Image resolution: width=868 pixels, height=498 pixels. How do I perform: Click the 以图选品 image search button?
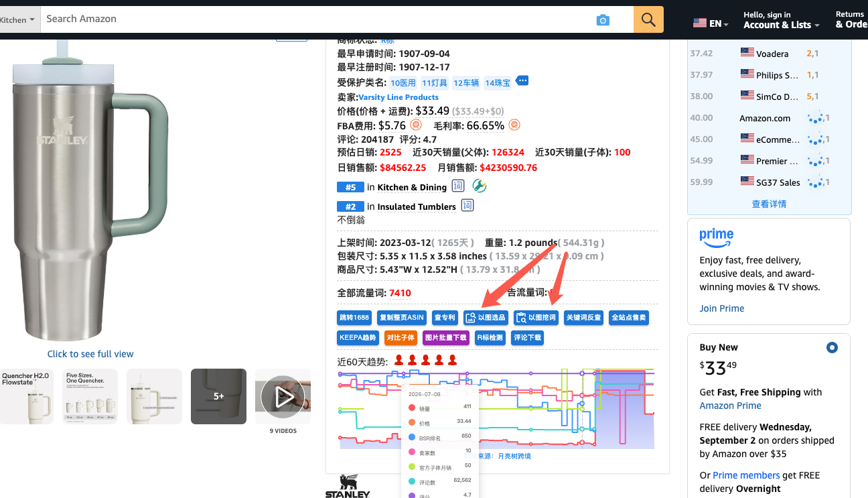(x=486, y=318)
